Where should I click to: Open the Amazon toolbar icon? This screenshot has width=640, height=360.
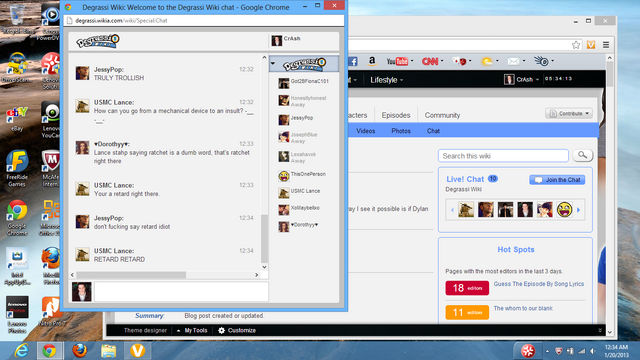(x=371, y=61)
